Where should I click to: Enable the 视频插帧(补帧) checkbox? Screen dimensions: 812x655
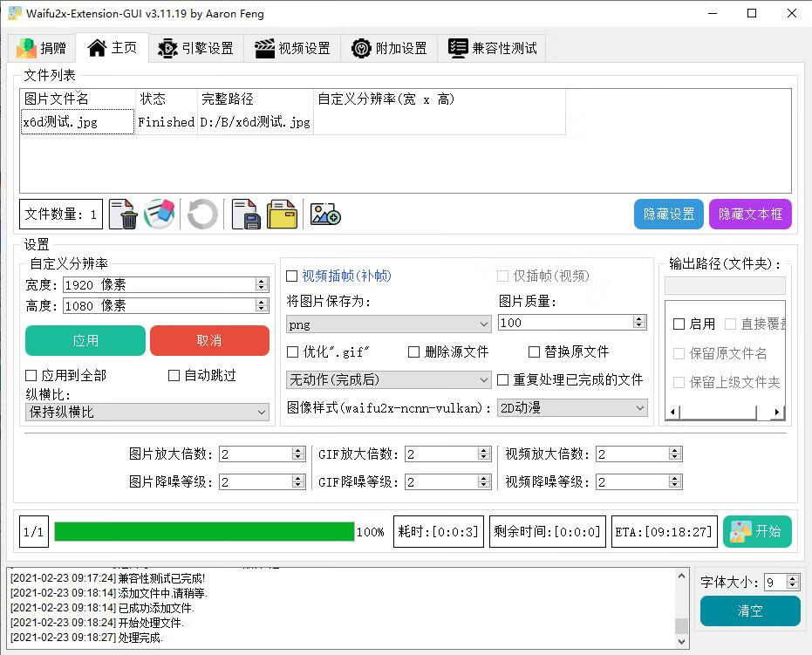click(293, 276)
